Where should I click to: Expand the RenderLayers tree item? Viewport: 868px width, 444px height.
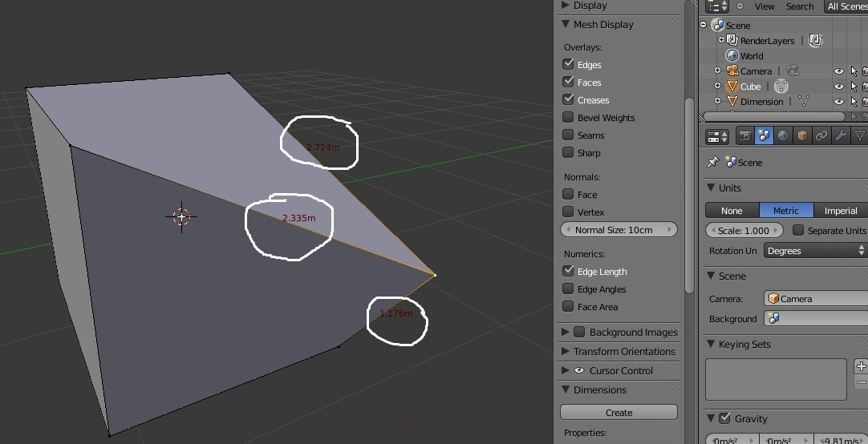721,40
